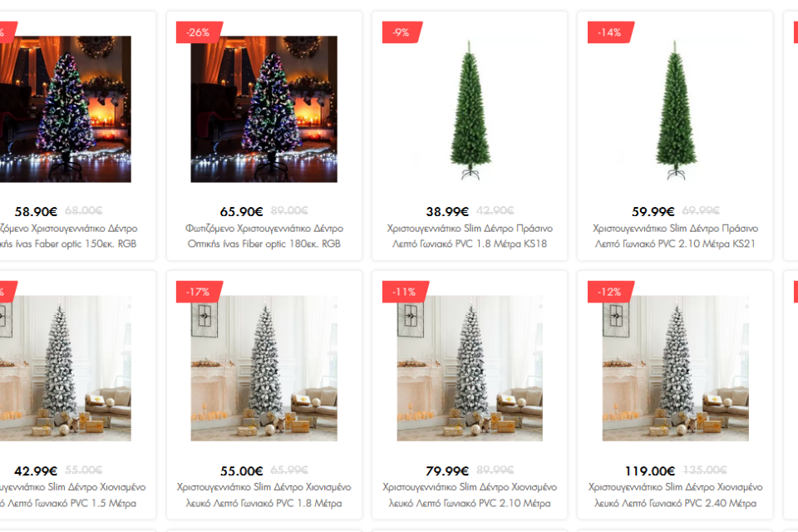Open the snowy white Slim 2.40 Μέτρα title

tap(675, 495)
